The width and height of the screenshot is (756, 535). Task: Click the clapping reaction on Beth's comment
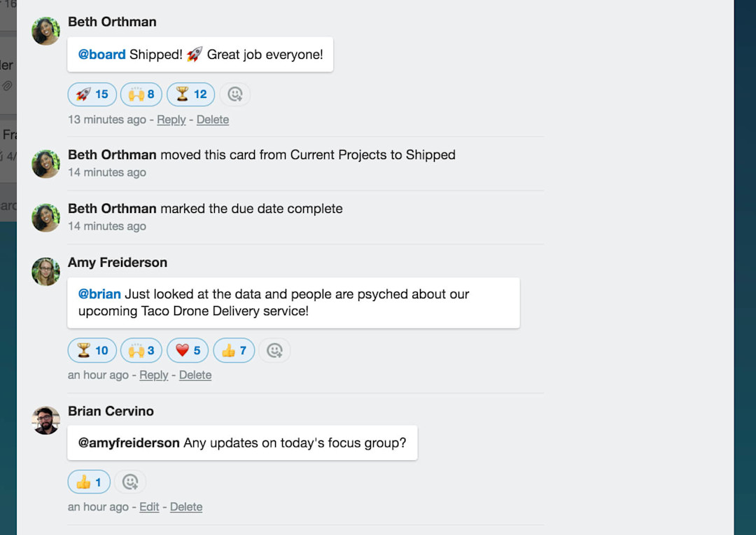[141, 94]
